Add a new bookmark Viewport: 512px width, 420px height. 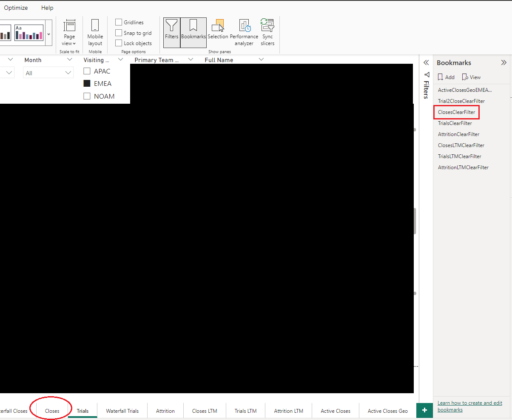(446, 77)
